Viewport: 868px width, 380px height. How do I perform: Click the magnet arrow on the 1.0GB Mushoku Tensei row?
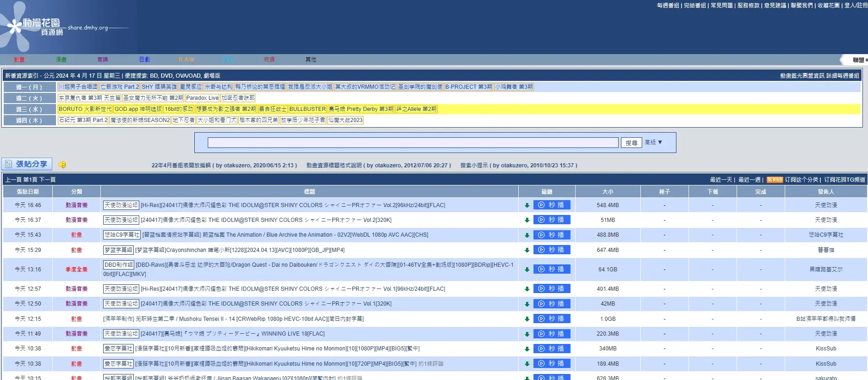coord(527,319)
